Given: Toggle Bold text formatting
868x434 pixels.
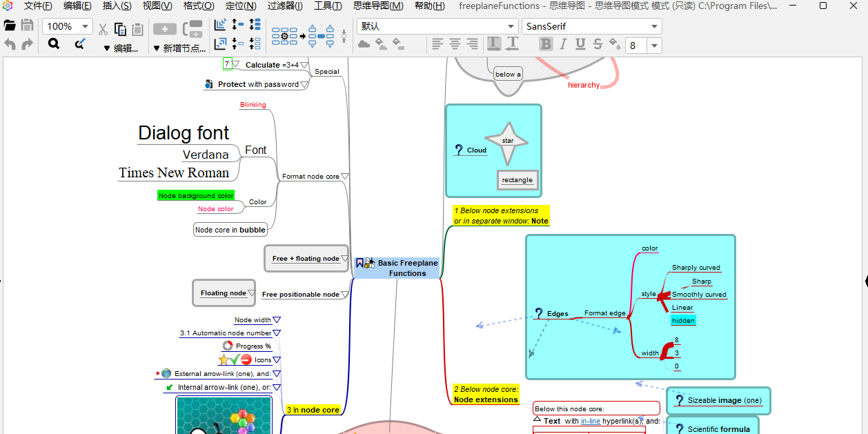Looking at the screenshot, I should point(546,44).
